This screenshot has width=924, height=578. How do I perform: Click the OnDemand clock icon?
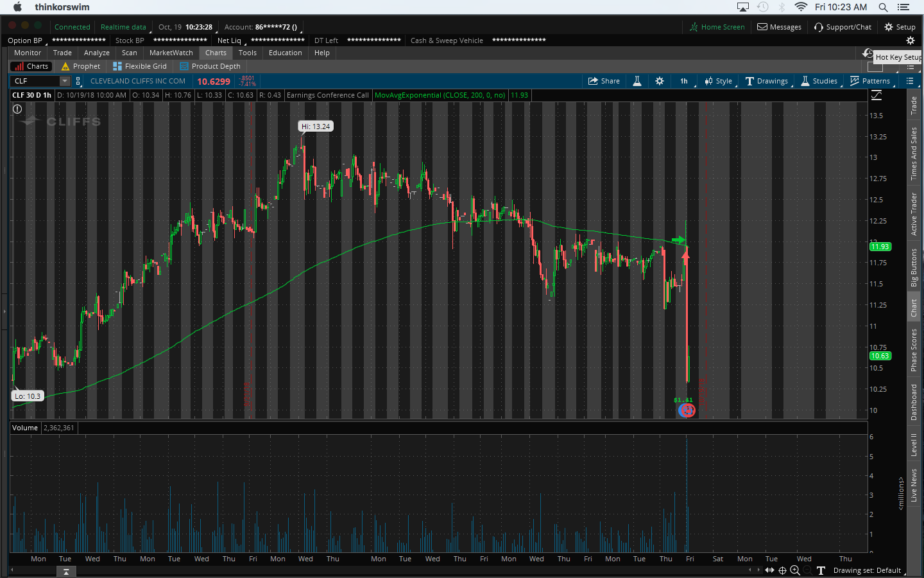click(868, 53)
